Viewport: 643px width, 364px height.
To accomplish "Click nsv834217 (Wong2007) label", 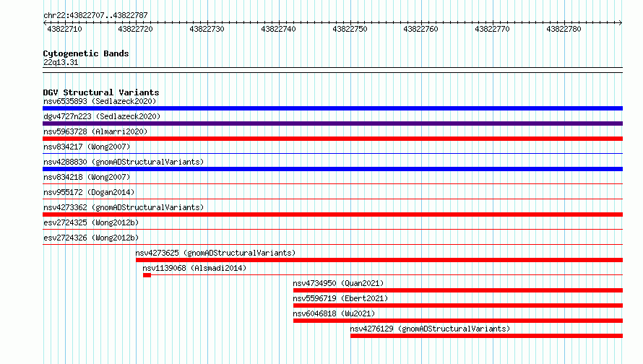I will coord(87,147).
